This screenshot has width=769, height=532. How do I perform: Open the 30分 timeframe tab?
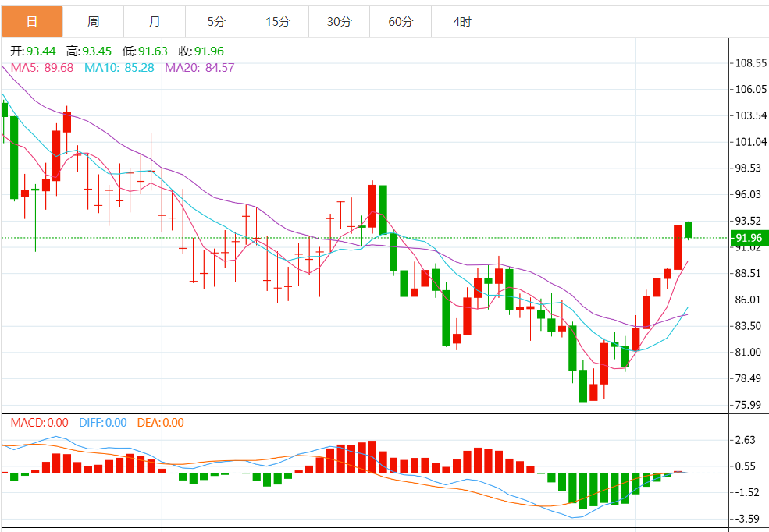340,22
